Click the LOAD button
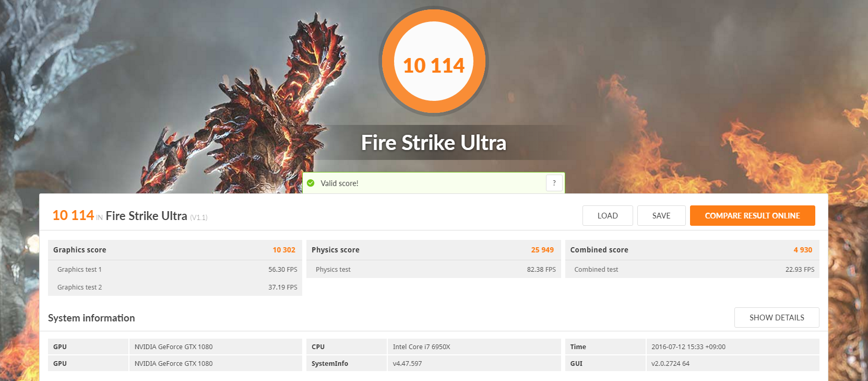The height and width of the screenshot is (381, 868). pyautogui.click(x=608, y=215)
